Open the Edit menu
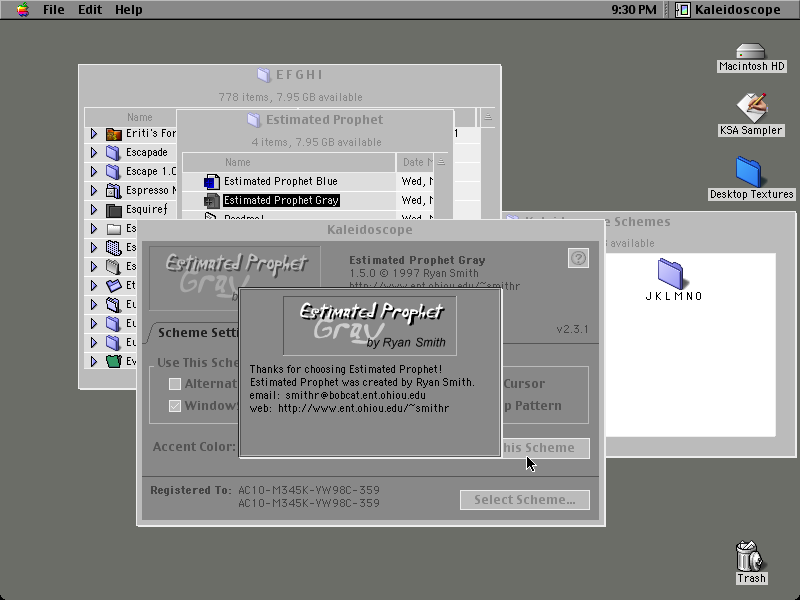 tap(90, 10)
